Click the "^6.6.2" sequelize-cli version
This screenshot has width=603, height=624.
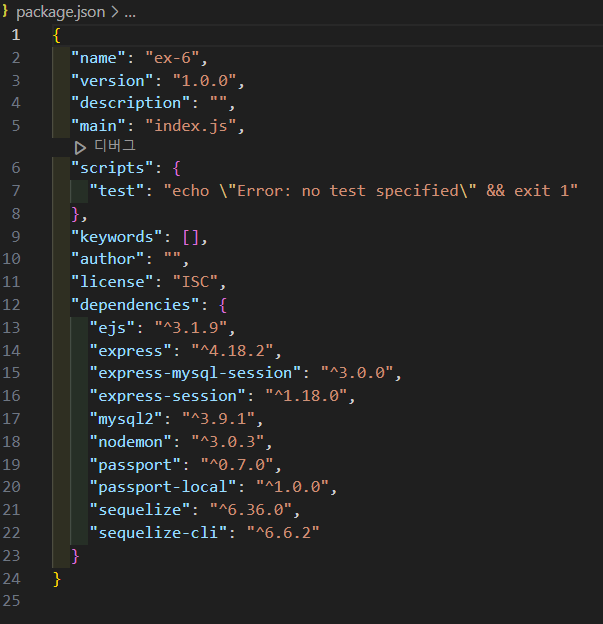coord(283,533)
